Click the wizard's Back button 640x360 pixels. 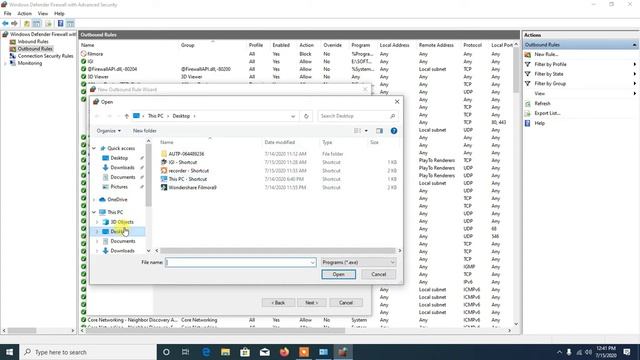tap(278, 302)
